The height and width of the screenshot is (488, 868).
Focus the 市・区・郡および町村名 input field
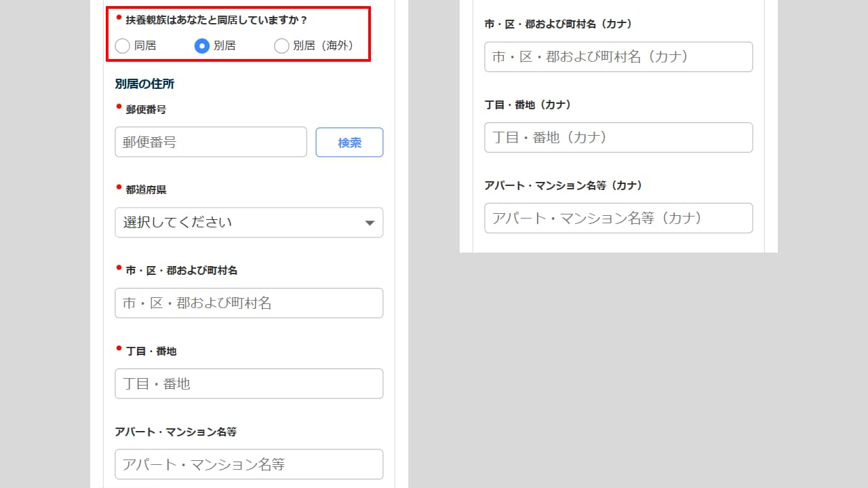249,303
